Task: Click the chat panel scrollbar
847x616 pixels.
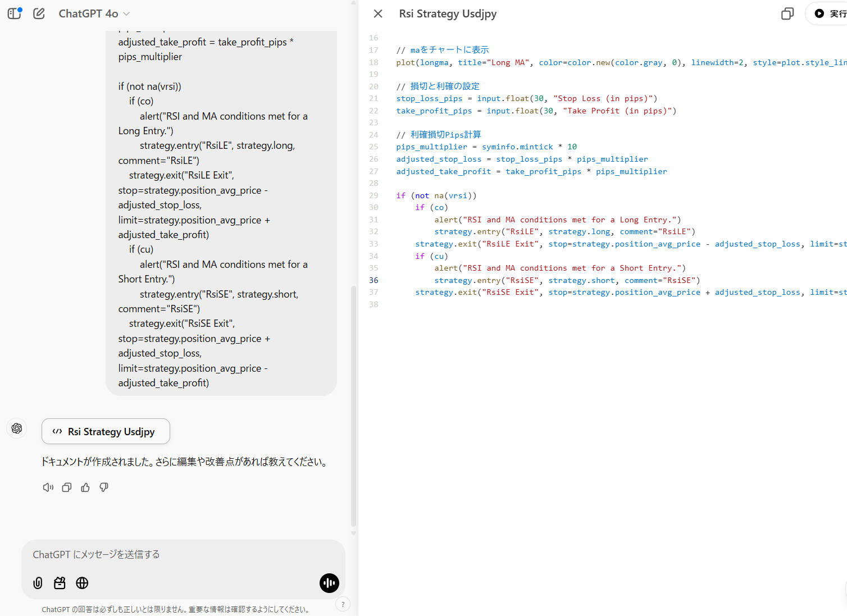Action: (x=353, y=405)
